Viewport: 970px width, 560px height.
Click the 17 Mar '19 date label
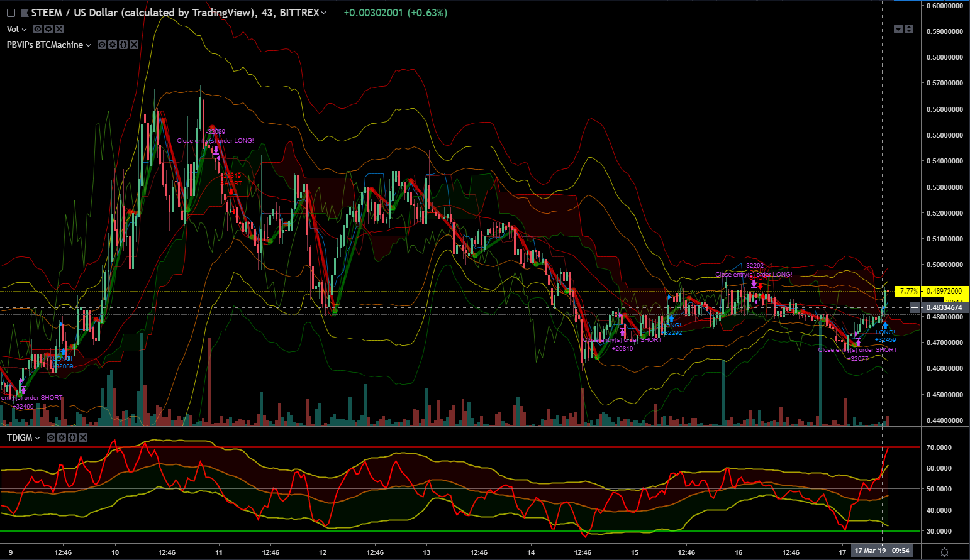pyautogui.click(x=870, y=551)
